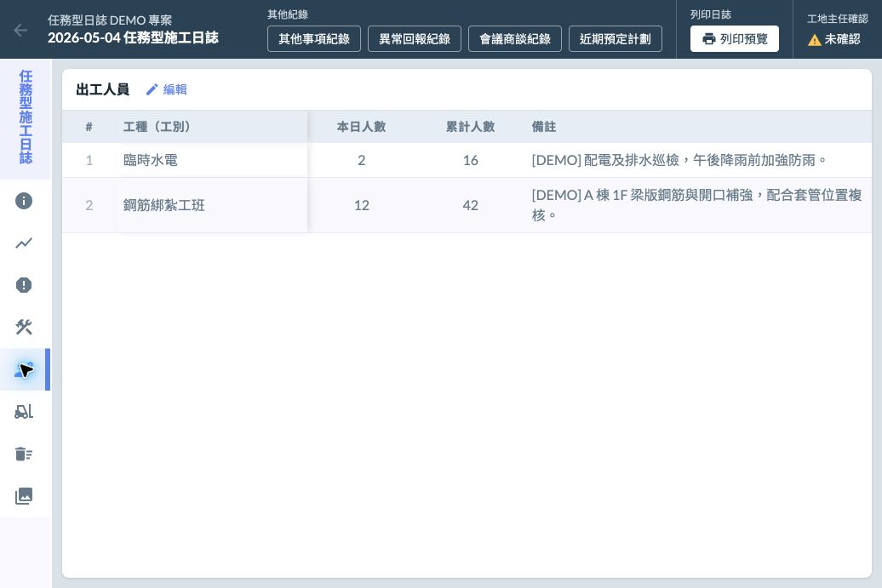The image size is (882, 588).
Task: Click row number 2 in the table
Action: [x=89, y=205]
